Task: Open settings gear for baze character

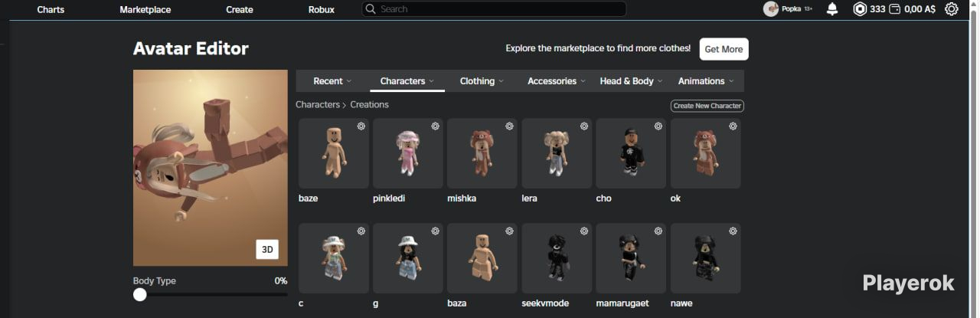Action: pyautogui.click(x=361, y=126)
